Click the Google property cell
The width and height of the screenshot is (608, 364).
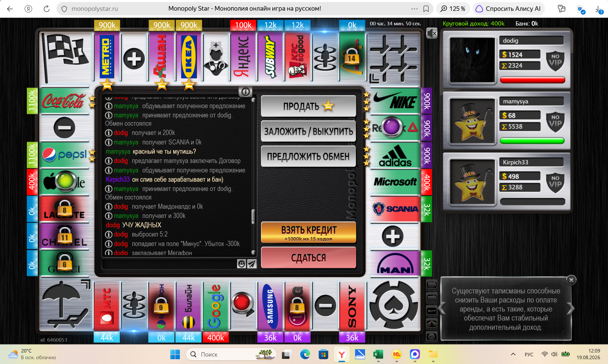click(x=215, y=306)
